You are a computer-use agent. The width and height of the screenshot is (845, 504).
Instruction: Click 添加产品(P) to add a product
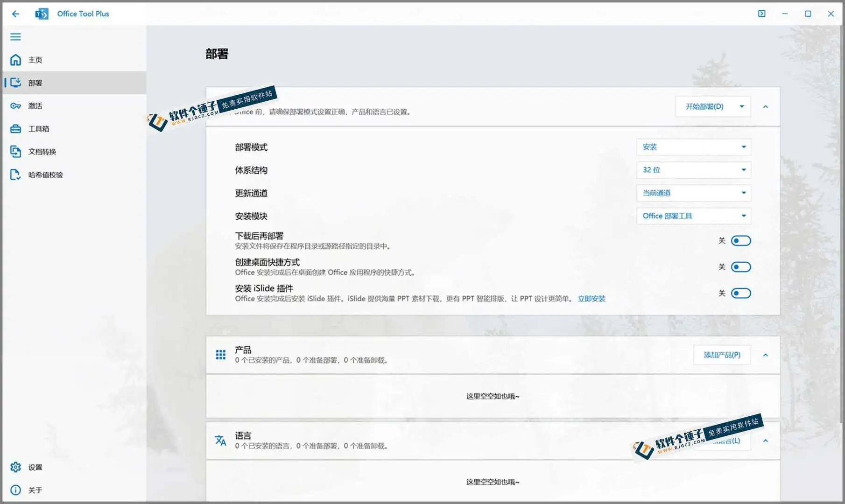(722, 355)
